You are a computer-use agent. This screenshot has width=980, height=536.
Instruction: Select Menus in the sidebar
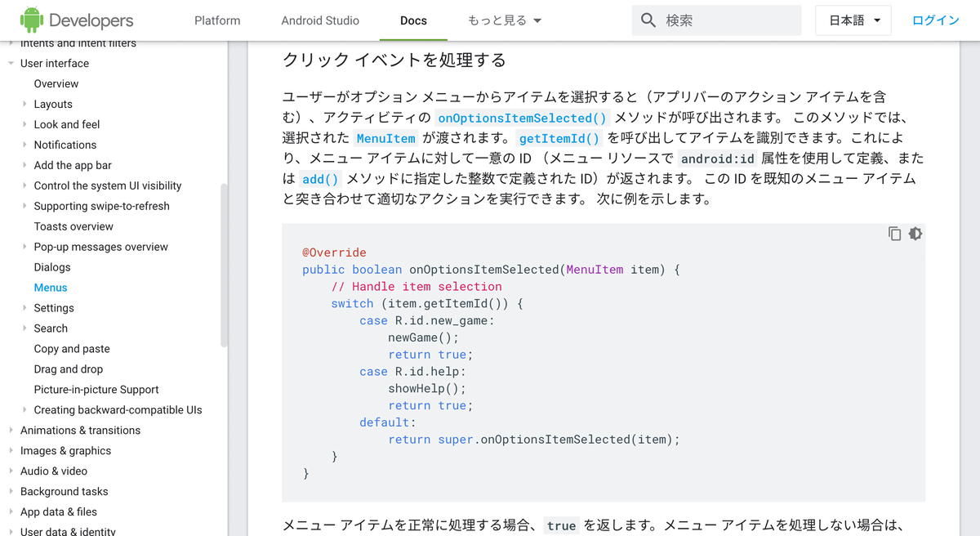[x=51, y=288]
